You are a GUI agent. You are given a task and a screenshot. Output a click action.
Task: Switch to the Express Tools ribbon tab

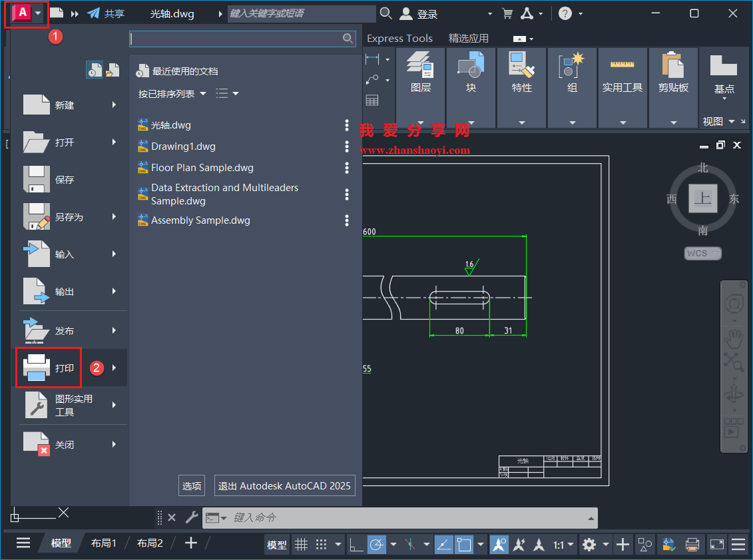pos(399,38)
